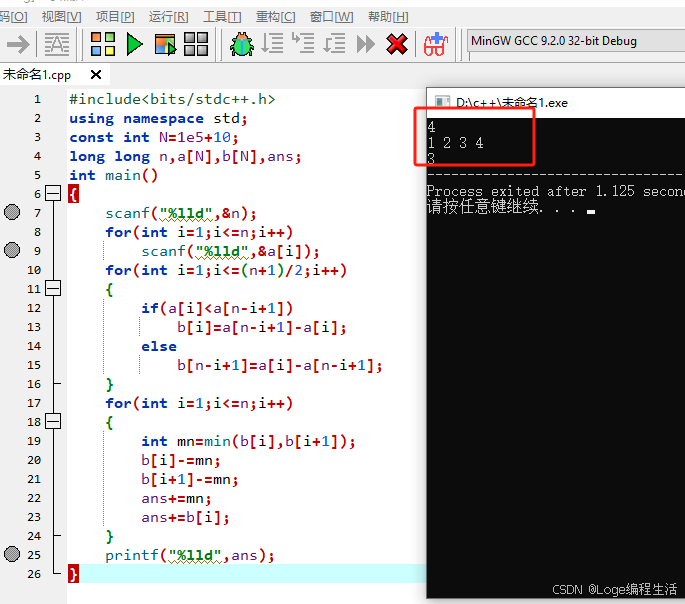Image resolution: width=685 pixels, height=604 pixels.
Task: Click the Step Out debug icon
Action: (334, 44)
